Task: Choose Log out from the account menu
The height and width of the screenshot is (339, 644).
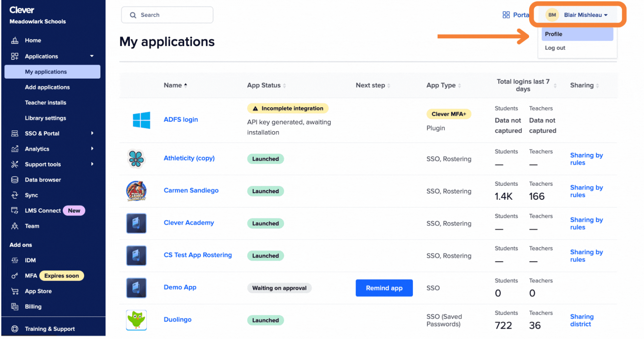Action: (555, 48)
